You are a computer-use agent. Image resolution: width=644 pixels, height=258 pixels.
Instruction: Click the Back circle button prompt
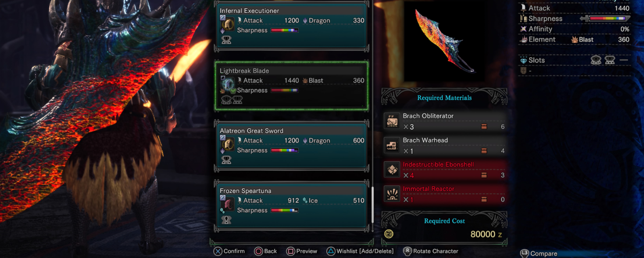click(266, 251)
